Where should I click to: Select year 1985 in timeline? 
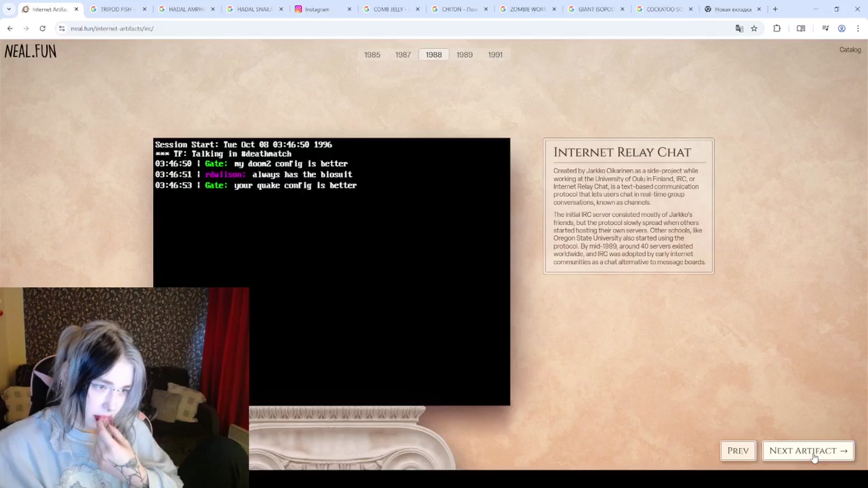pos(372,55)
